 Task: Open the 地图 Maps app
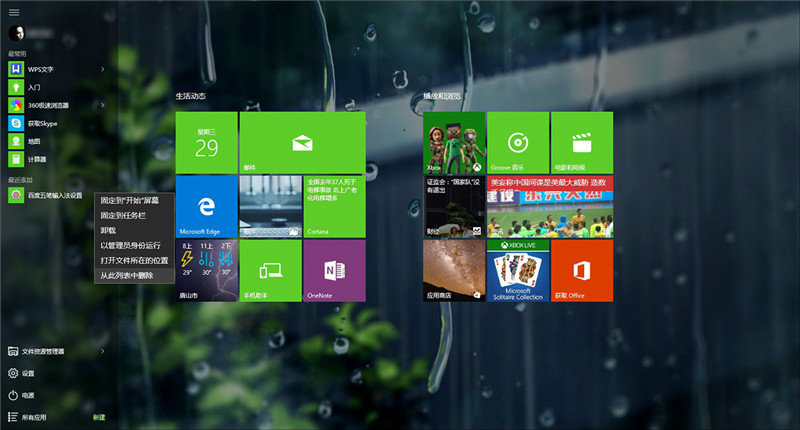57,141
